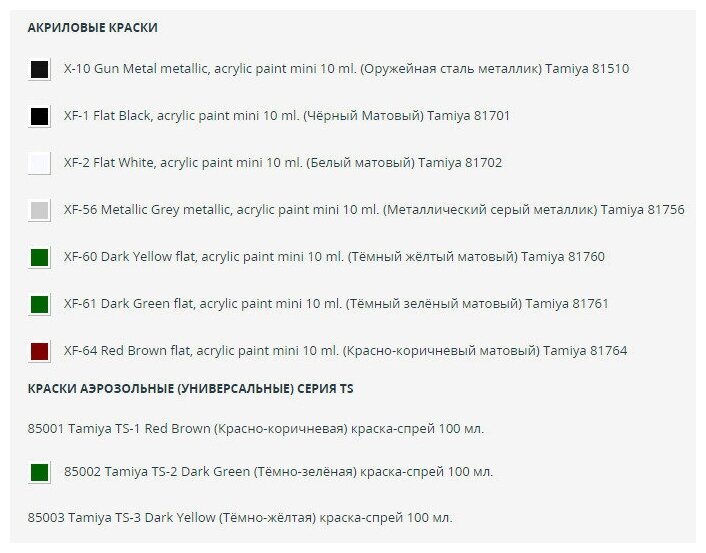This screenshot has height=553, width=706.
Task: Click the X-10 Gun Metal color swatch
Action: 39,69
